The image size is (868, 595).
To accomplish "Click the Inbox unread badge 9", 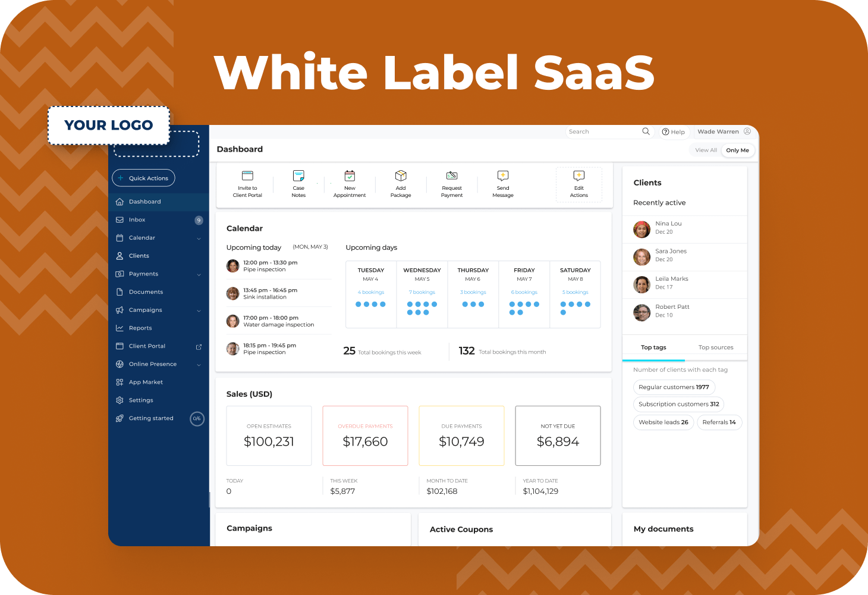I will click(x=199, y=221).
